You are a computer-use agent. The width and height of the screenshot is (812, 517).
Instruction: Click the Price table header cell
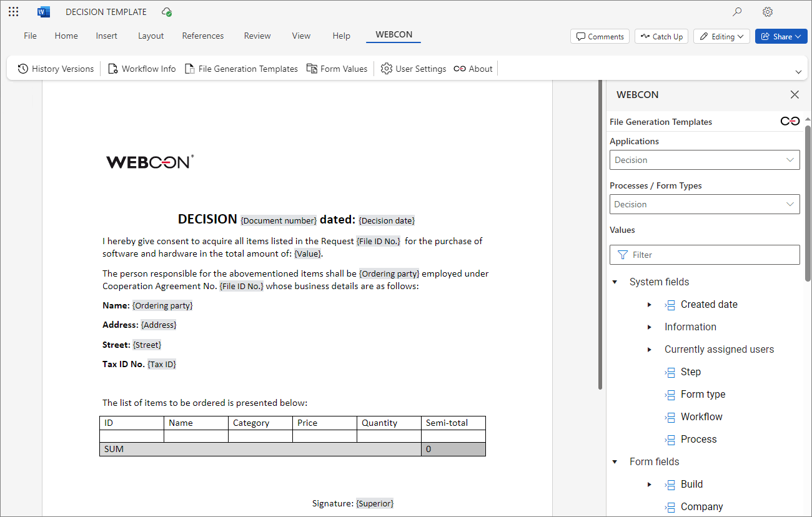click(325, 423)
